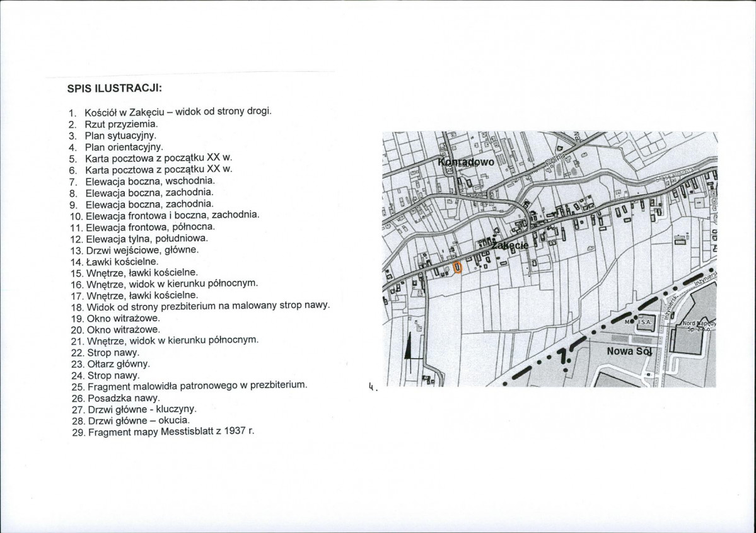Click the 'Zakęcie' label on the map
The image size is (756, 533).
coord(509,246)
